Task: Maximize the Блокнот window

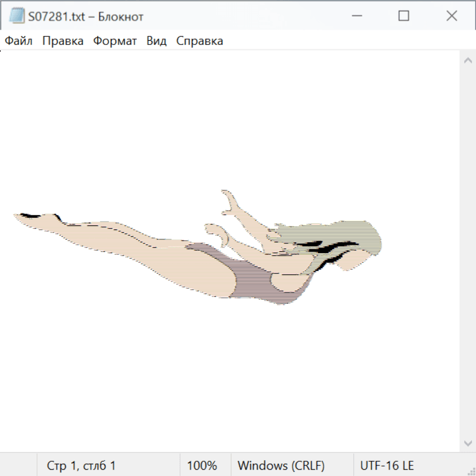Action: pos(404,16)
